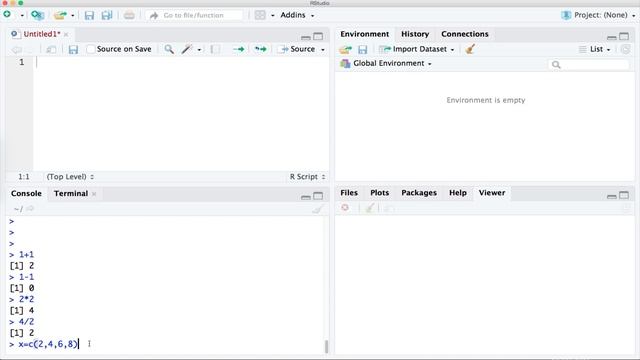The width and height of the screenshot is (640, 360).
Task: Select the Terminal tab
Action: point(71,193)
